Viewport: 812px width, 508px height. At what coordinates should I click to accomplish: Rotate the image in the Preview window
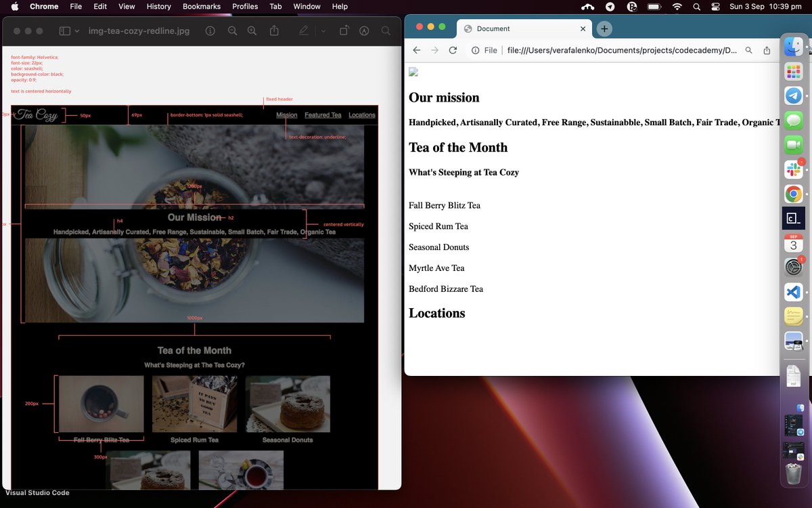344,31
